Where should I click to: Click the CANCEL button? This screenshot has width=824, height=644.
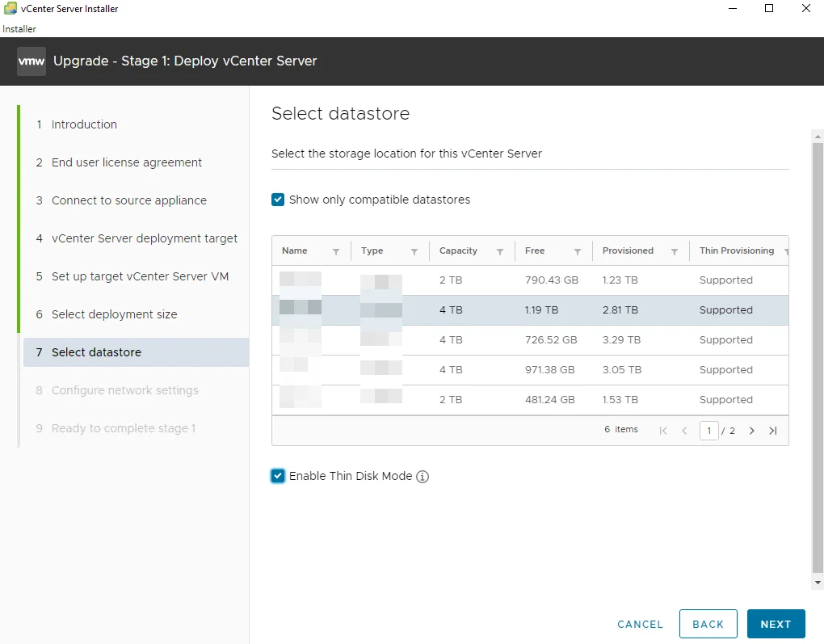(x=640, y=624)
